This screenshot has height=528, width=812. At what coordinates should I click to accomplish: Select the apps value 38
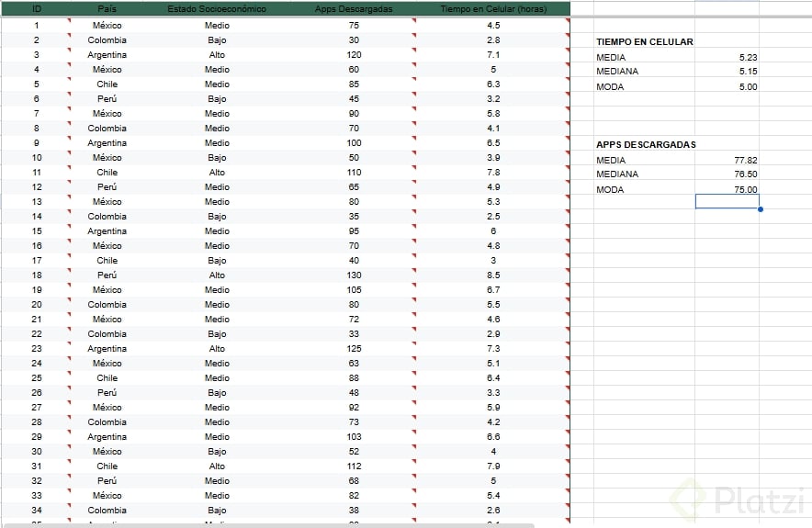tap(354, 511)
